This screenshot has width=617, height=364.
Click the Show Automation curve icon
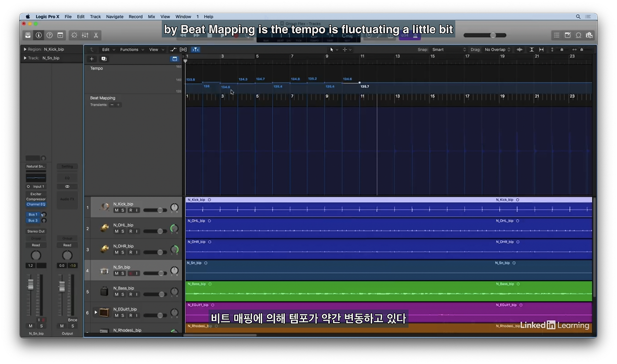173,50
